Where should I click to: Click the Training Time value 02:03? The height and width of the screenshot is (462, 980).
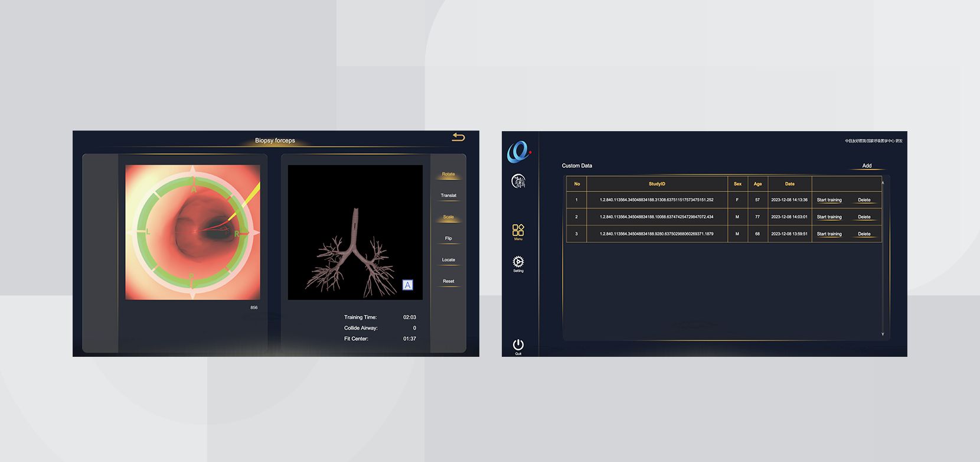tap(410, 317)
